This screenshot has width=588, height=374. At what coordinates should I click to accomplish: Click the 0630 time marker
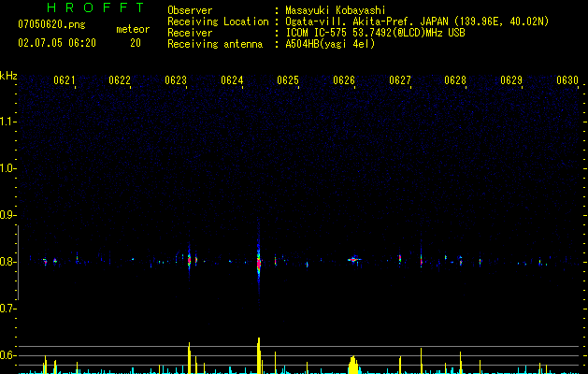567,80
